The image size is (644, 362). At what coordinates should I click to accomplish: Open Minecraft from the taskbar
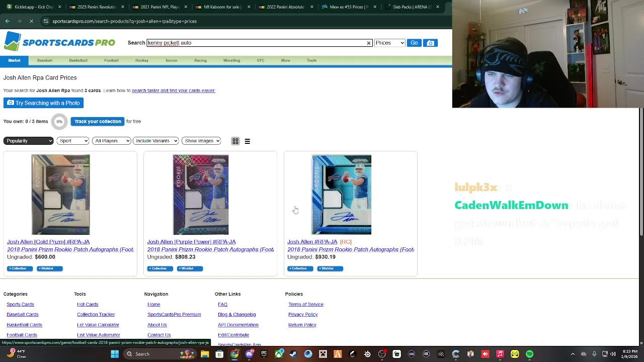pos(323,354)
